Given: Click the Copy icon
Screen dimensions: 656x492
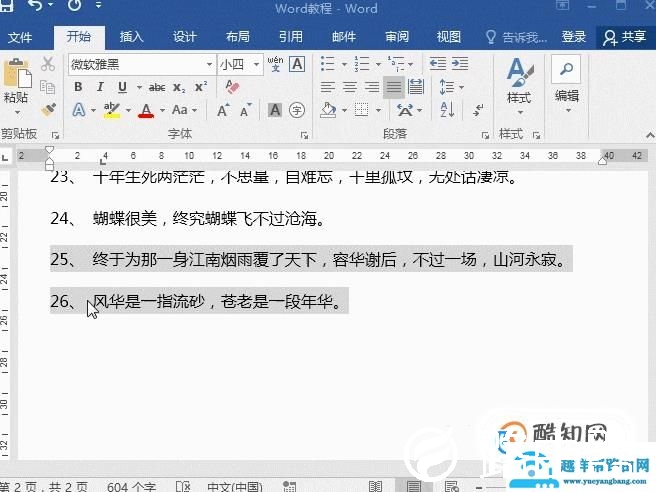Looking at the screenshot, I should tap(47, 87).
